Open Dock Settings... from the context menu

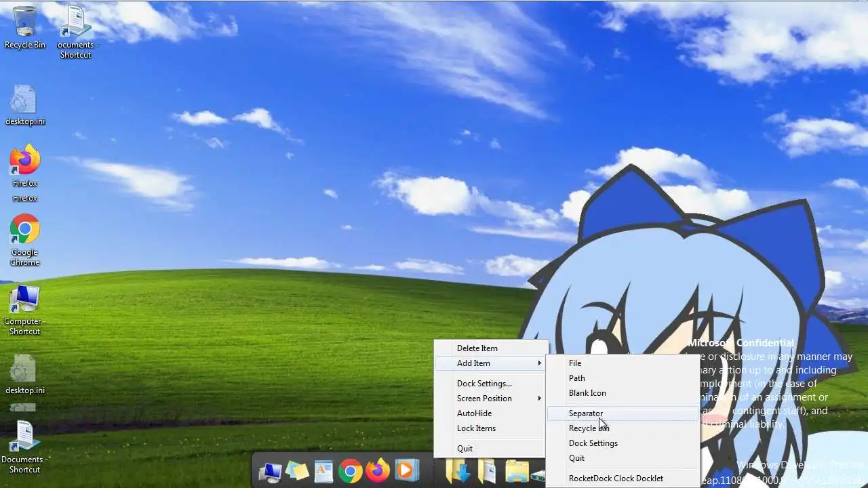(490, 384)
